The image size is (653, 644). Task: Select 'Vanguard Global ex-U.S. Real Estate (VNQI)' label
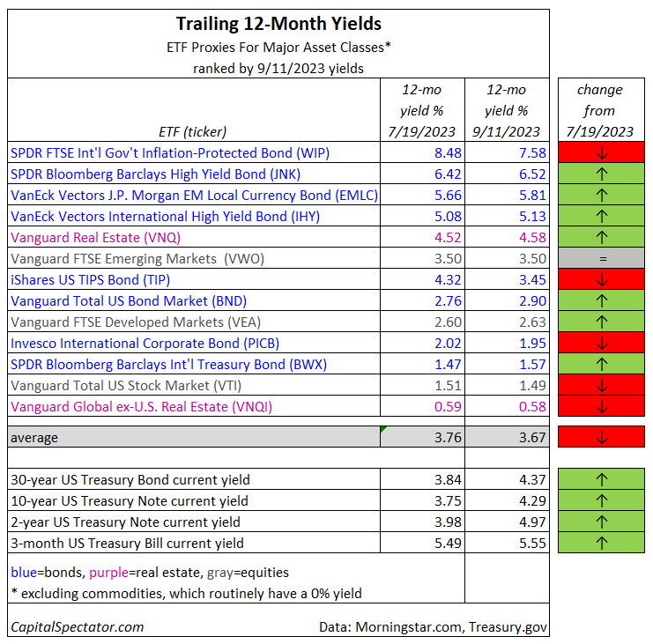coord(141,407)
